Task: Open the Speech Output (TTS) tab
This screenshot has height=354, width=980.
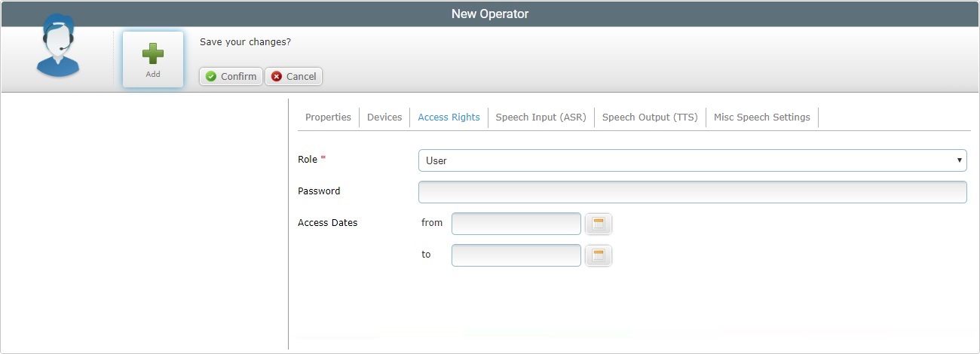Action: (650, 117)
